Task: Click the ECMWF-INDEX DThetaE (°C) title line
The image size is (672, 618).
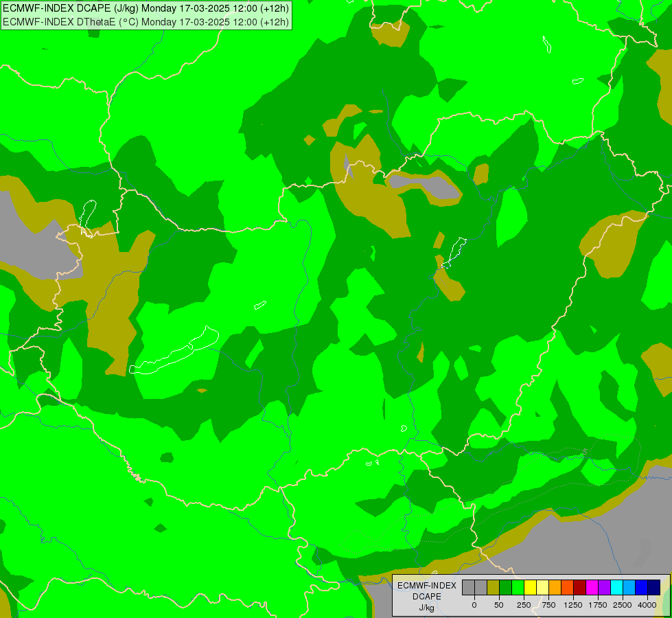Action: [146, 22]
